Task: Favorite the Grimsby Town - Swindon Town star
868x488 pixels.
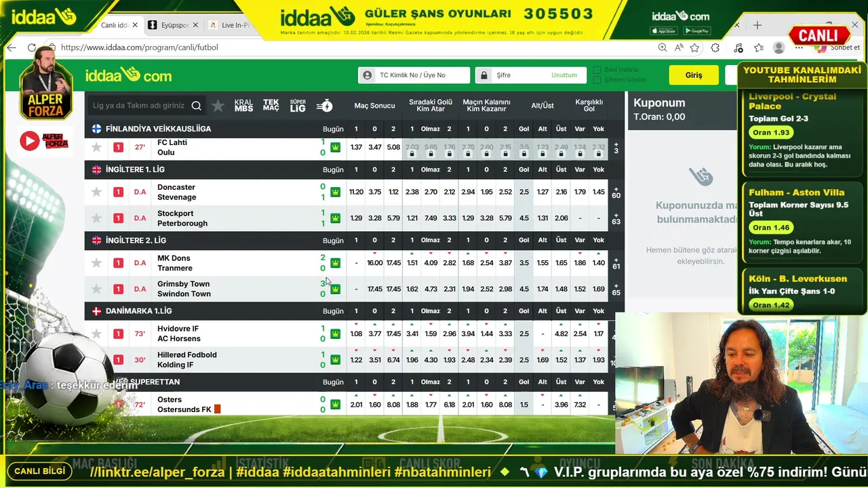Action: pyautogui.click(x=96, y=289)
